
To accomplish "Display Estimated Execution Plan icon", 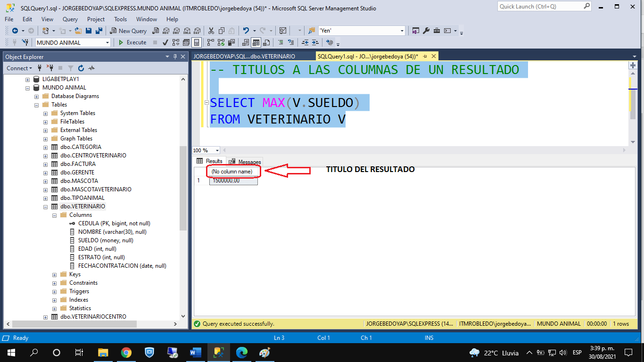I will pos(175,42).
